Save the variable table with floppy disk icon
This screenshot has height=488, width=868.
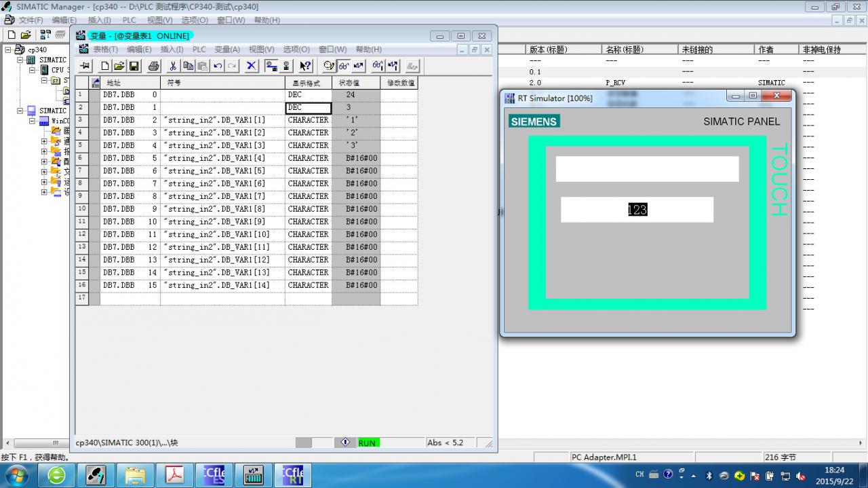pyautogui.click(x=134, y=66)
